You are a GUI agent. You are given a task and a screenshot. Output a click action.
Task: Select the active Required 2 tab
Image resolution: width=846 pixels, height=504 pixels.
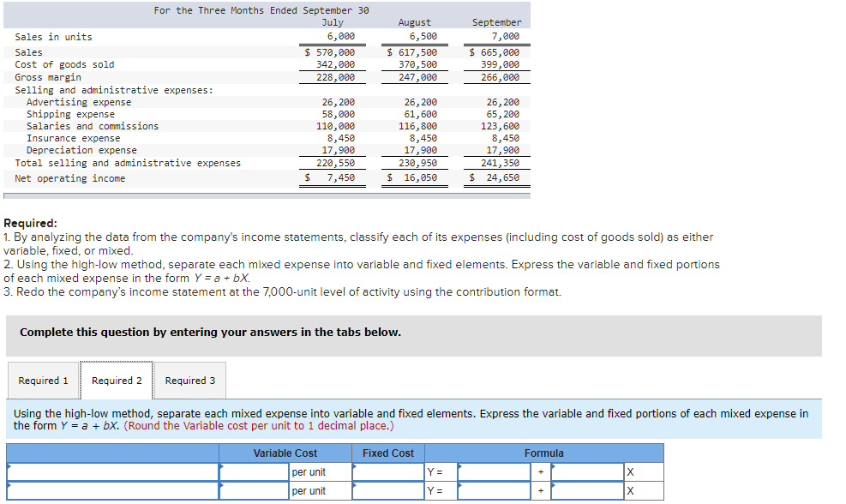tap(117, 381)
